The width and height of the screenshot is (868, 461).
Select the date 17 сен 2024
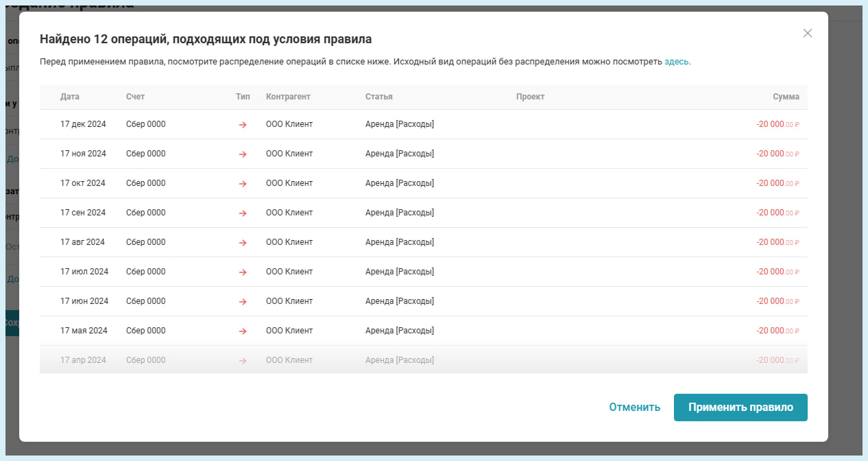(x=83, y=213)
